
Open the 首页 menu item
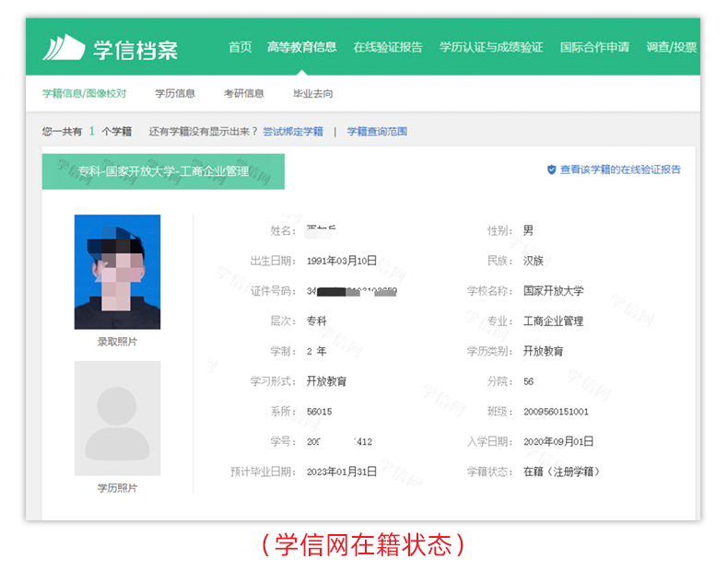point(240,47)
